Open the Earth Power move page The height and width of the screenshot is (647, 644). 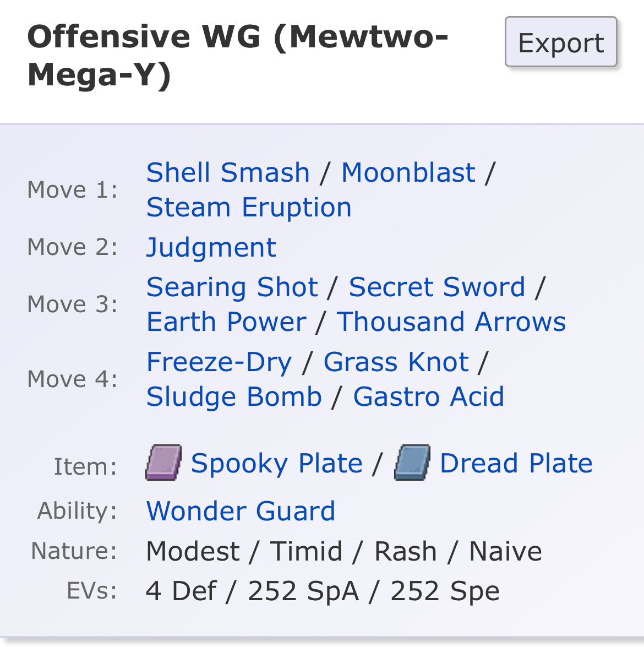(x=226, y=322)
